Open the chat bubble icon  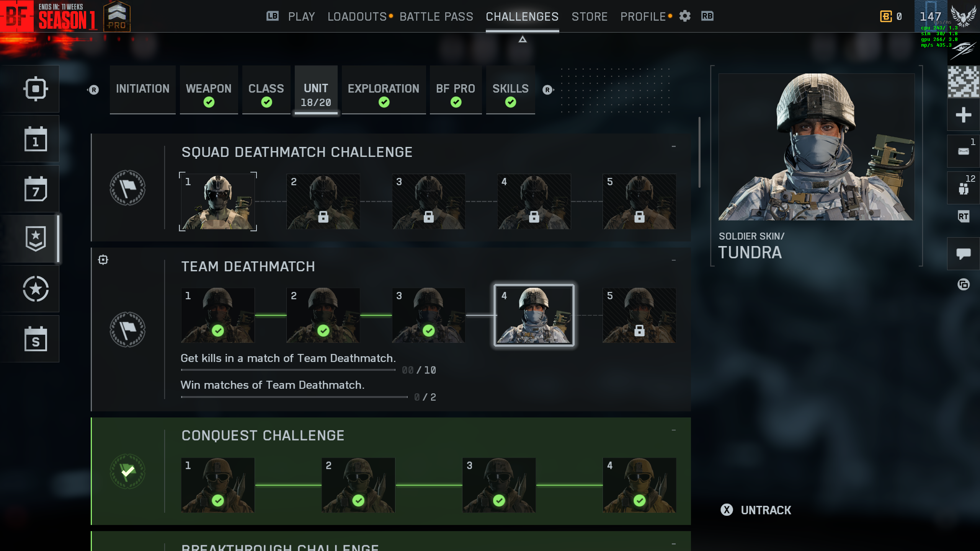[964, 253]
